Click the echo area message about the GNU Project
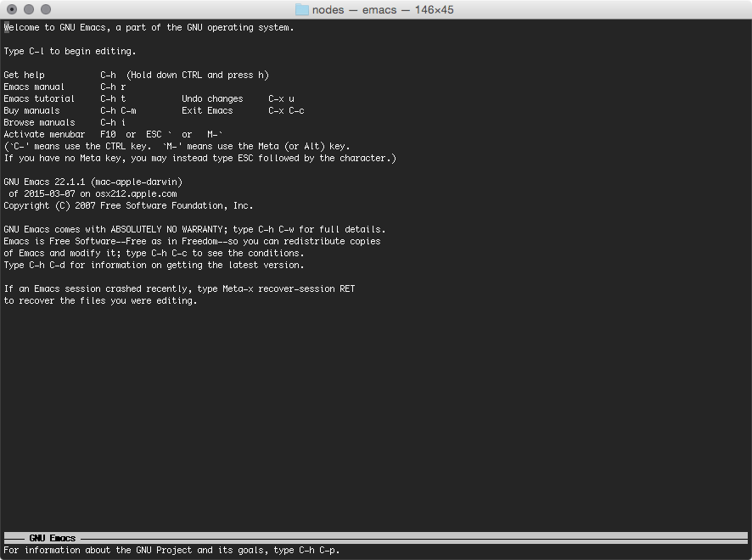 pos(171,550)
